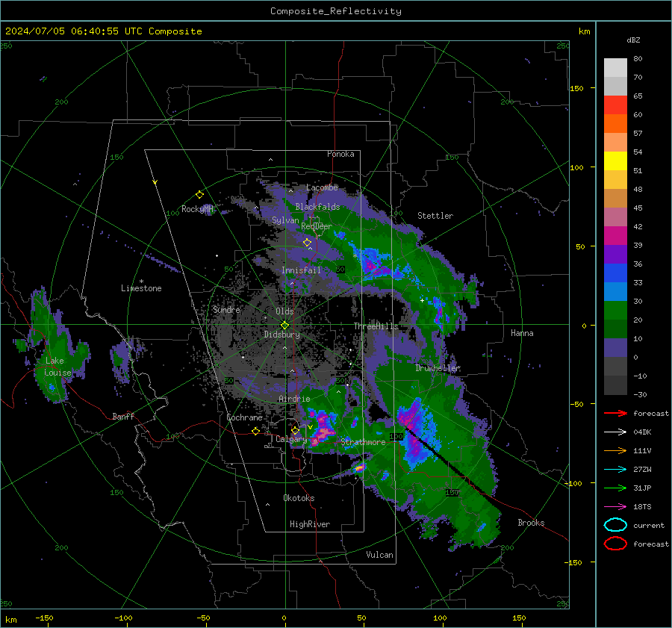Select the Ponoka label
This screenshot has height=628, width=672.
pos(340,154)
